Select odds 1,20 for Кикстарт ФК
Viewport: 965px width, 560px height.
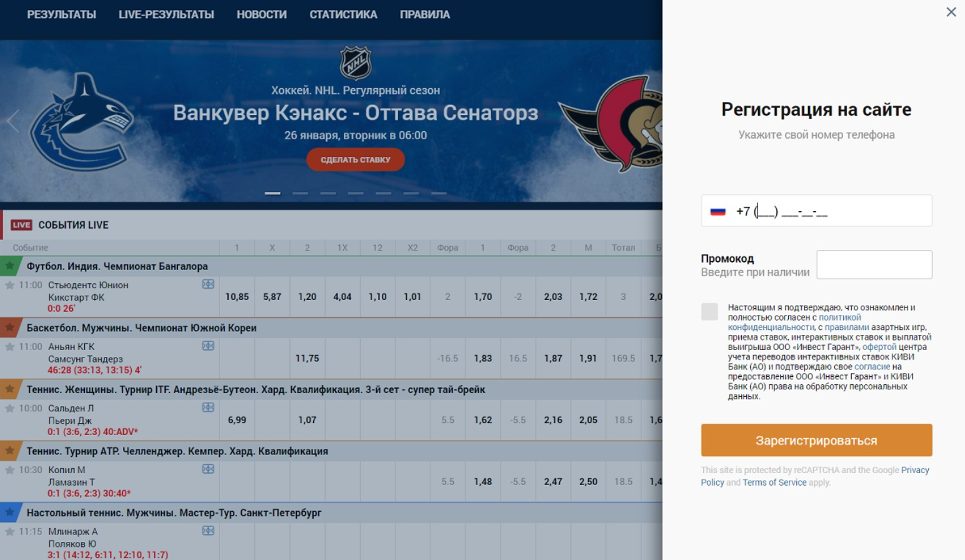[307, 297]
